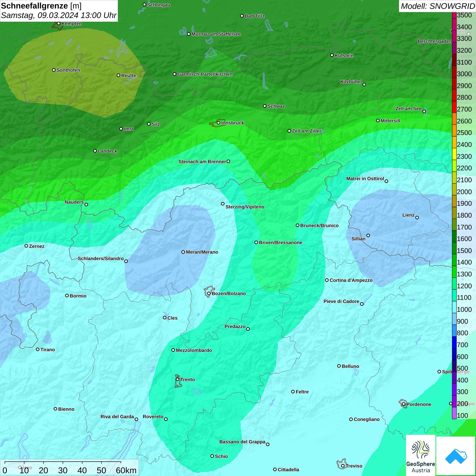Click the blue cloud logo icon
The width and height of the screenshot is (476, 476).
pyautogui.click(x=456, y=456)
